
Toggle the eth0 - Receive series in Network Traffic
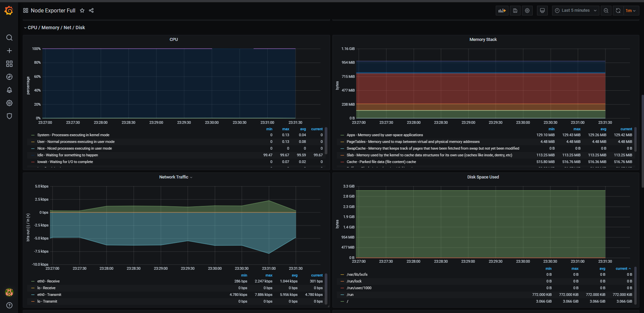pos(49,281)
